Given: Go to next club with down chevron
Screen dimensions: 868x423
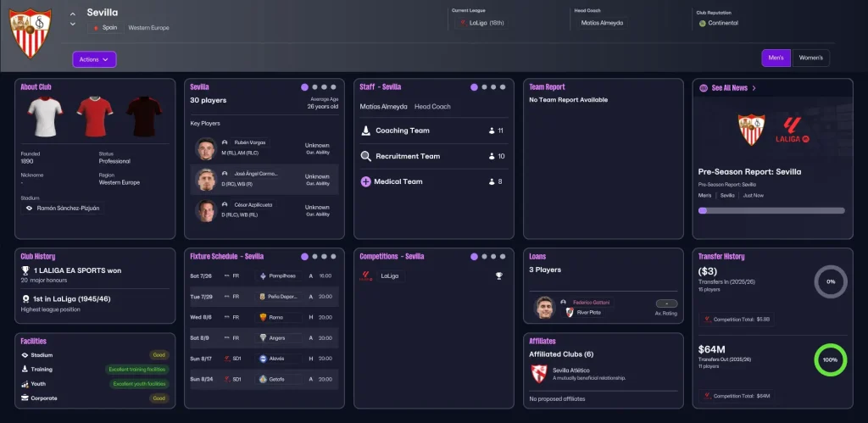Looking at the screenshot, I should pyautogui.click(x=73, y=24).
